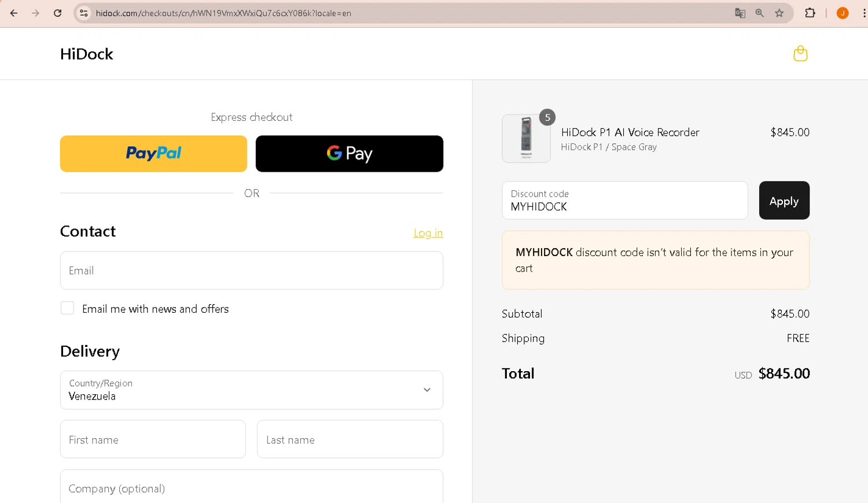Click the HiDock logo
Viewport: 868px width, 503px height.
click(x=87, y=54)
